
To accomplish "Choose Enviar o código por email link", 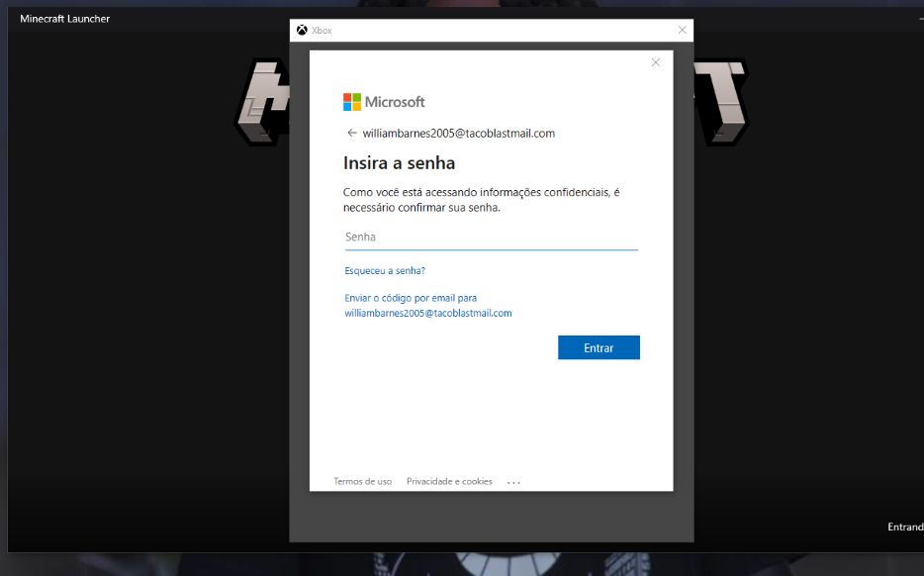I will (427, 306).
